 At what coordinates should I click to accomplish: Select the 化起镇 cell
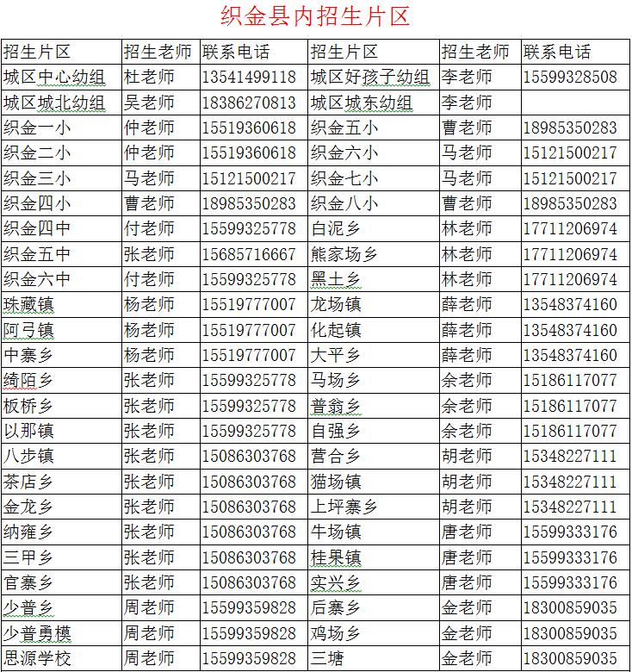point(374,330)
